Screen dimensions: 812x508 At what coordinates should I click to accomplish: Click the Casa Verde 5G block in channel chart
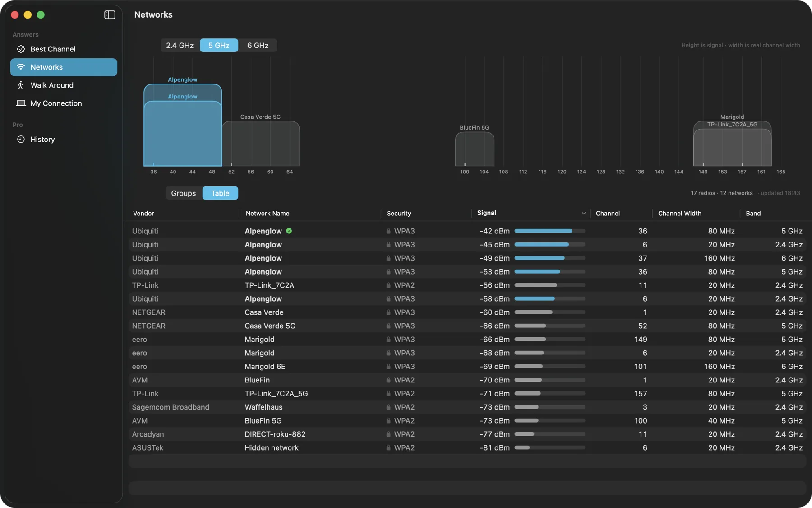pos(261,143)
